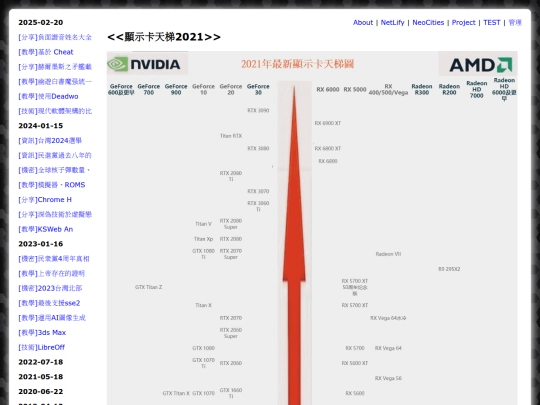Click the 顯示卡天梯2021 page heading
Image resolution: width=540 pixels, height=405 pixels.
click(x=164, y=37)
